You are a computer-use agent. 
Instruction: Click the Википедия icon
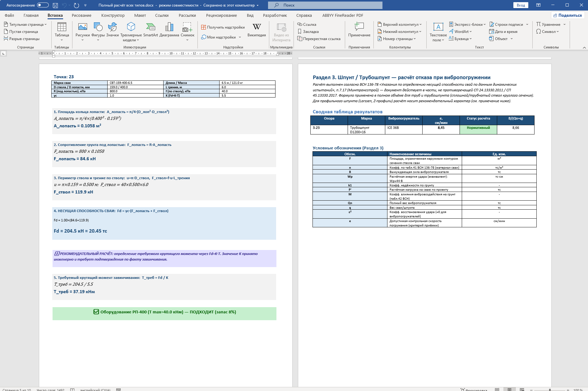[257, 27]
